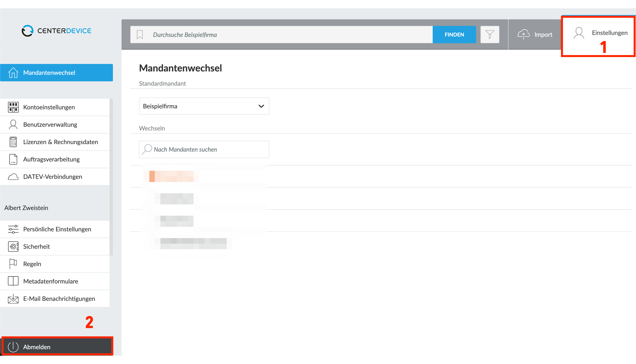Expand the Beispielfirma dropdown chevron
Screen dimensions: 636x364
(x=261, y=106)
